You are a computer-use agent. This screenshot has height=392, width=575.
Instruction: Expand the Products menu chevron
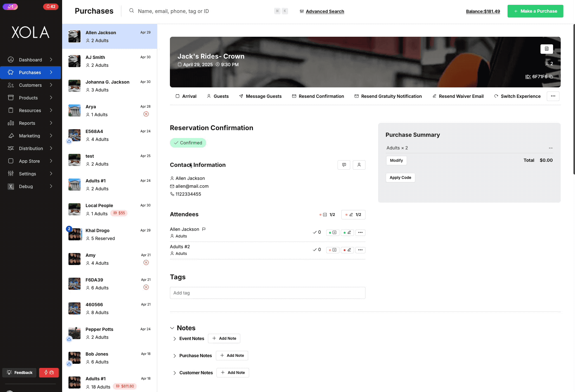coord(51,98)
